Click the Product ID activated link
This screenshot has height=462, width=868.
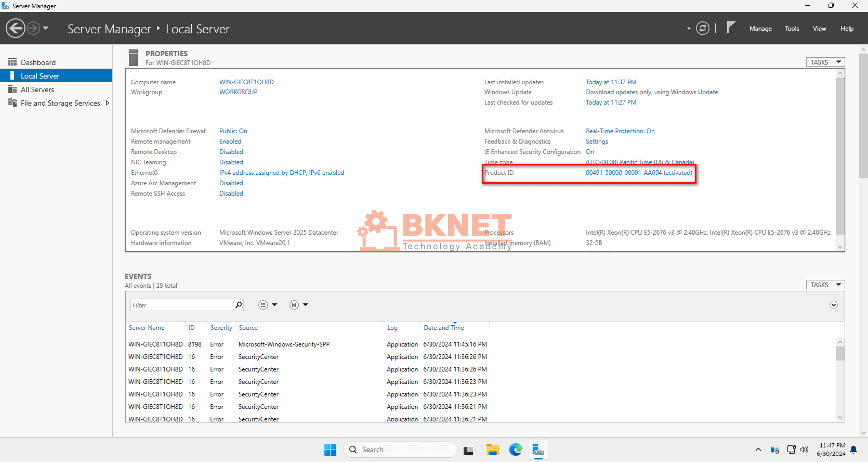click(639, 173)
